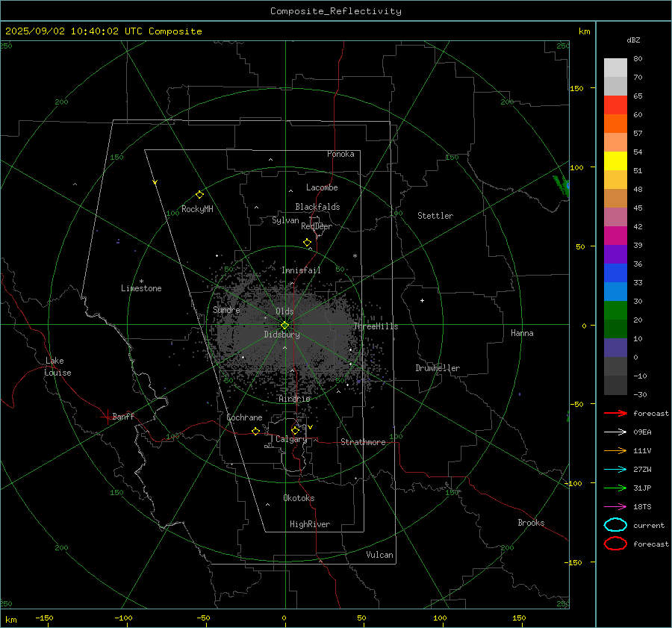Click the dBZ legend heading

[633, 40]
